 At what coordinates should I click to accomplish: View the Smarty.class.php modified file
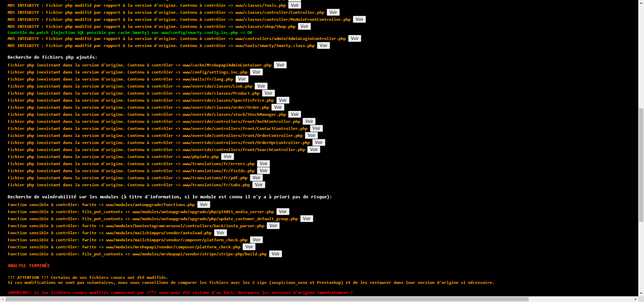pos(323,45)
